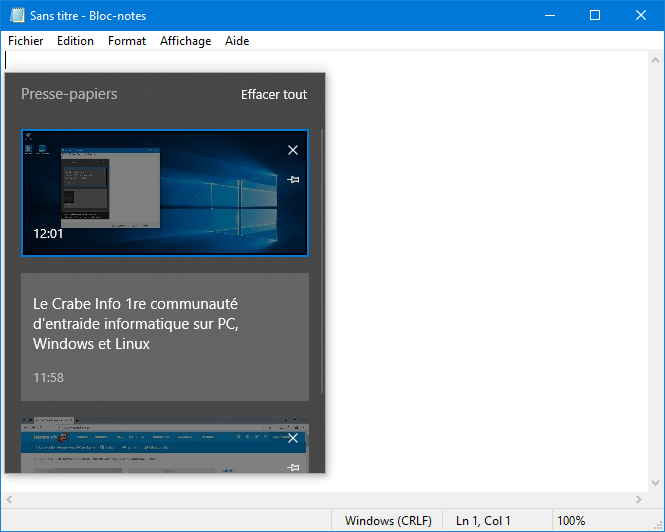Image resolution: width=665 pixels, height=532 pixels.
Task: Click the Ln 1, Col 1 status indicator
Action: point(483,521)
